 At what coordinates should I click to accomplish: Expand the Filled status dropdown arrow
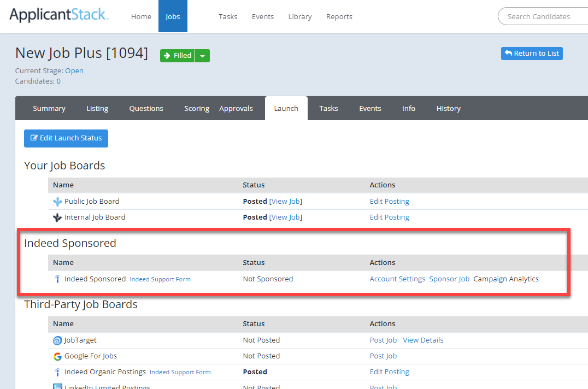point(202,56)
